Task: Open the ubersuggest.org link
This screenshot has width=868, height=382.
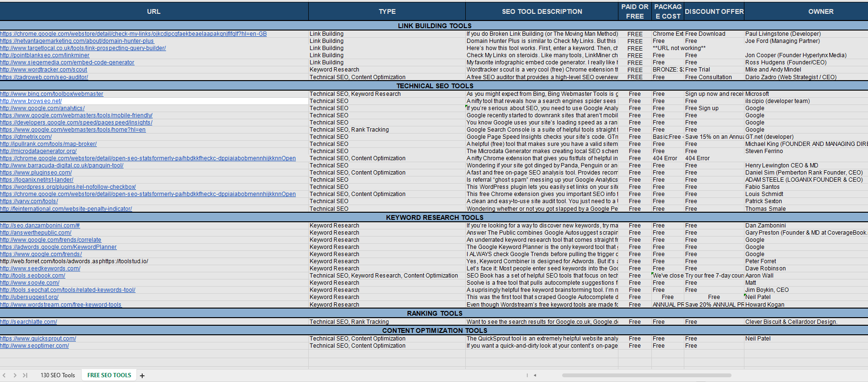Action: [29, 297]
